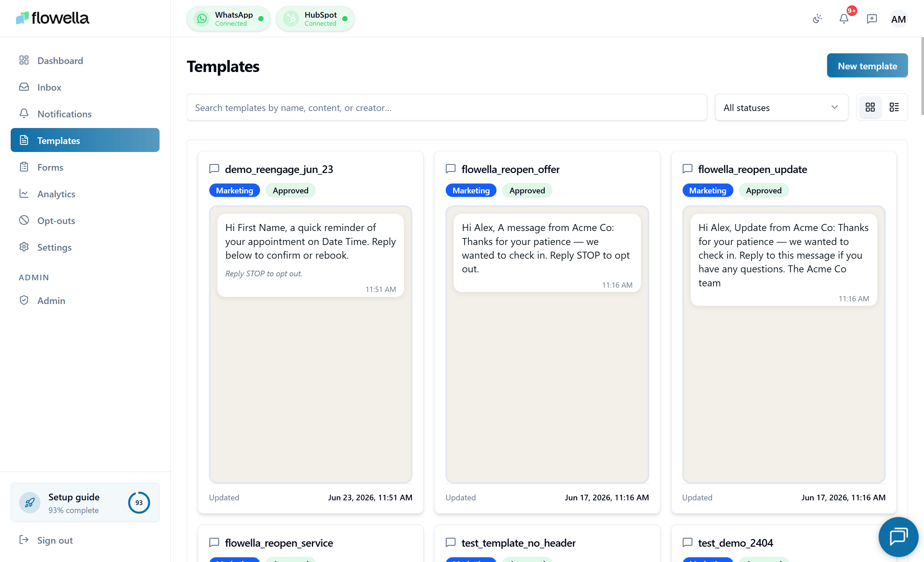Click the Forms clipboard icon
The width and height of the screenshot is (924, 562).
pyautogui.click(x=24, y=166)
